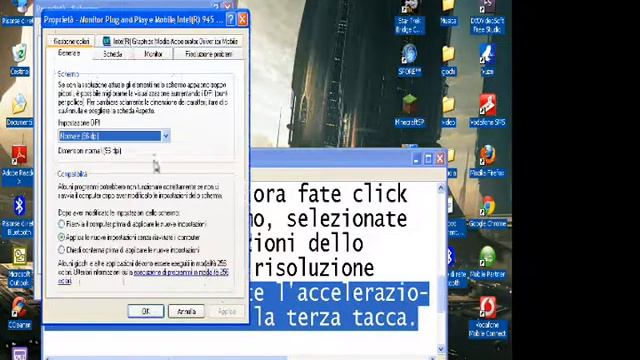Click the 'selezionate' text in the document
This screenshot has width=640, height=360.
[x=347, y=219]
